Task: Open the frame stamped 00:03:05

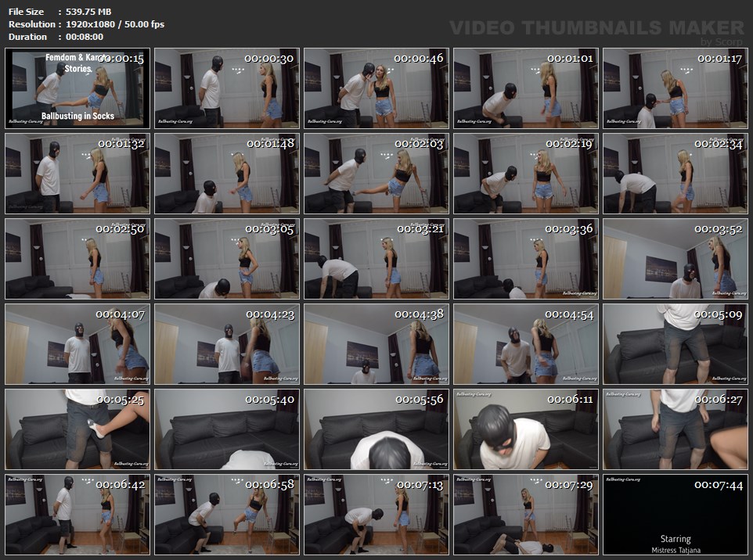Action: 227,259
